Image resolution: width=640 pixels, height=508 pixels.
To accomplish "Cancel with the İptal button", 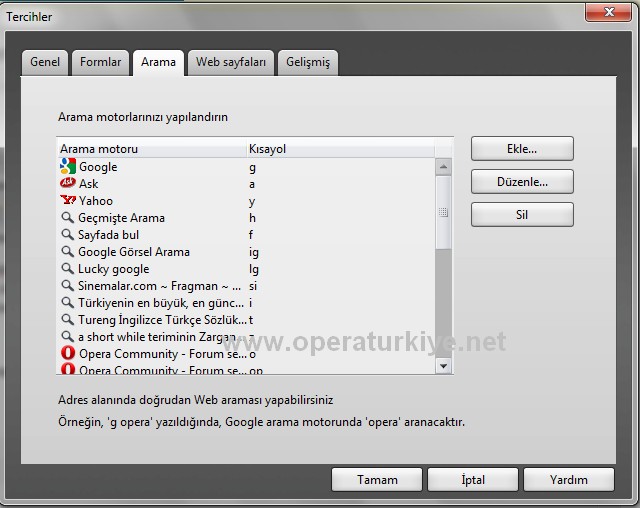I will point(473,479).
